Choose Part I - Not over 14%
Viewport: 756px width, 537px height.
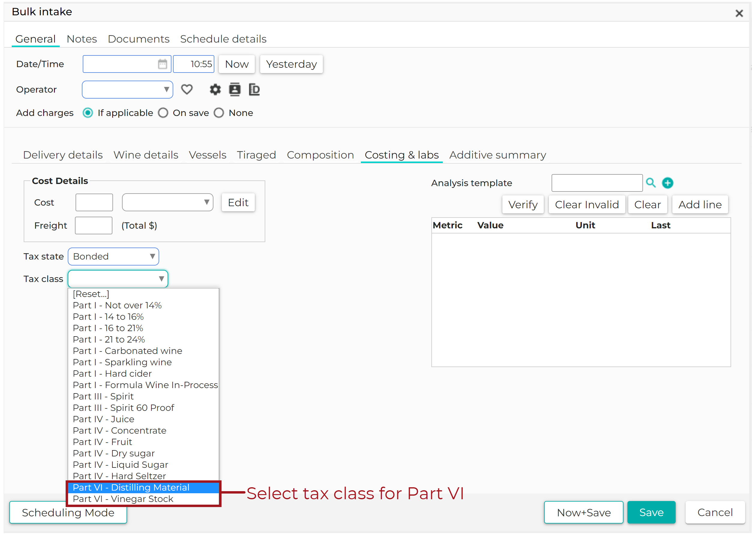coord(143,306)
